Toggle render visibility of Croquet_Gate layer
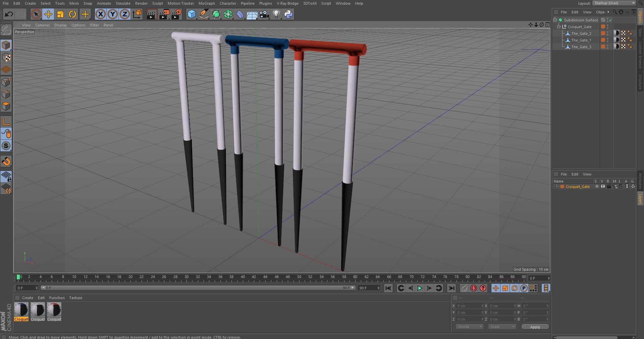This screenshot has width=644, height=339. click(609, 187)
